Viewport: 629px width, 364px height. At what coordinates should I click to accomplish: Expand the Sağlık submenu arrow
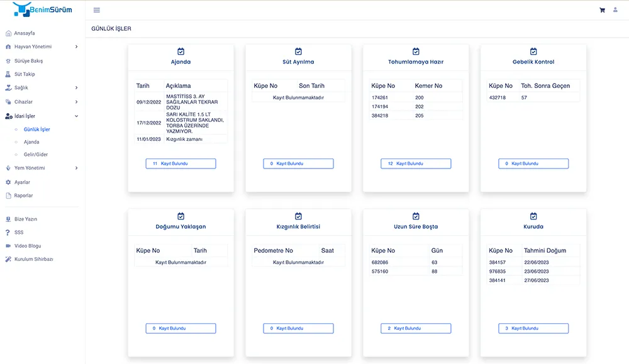pos(76,88)
